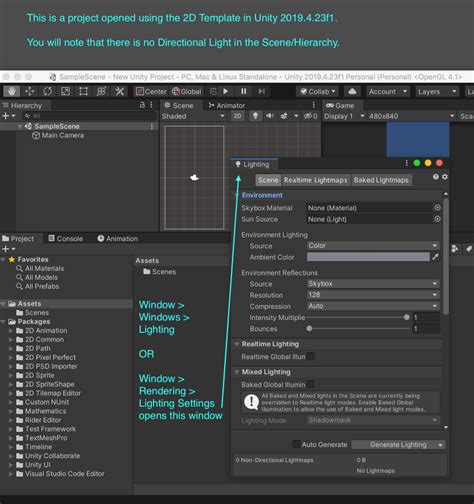Open Lighting help icon

pos(436,177)
